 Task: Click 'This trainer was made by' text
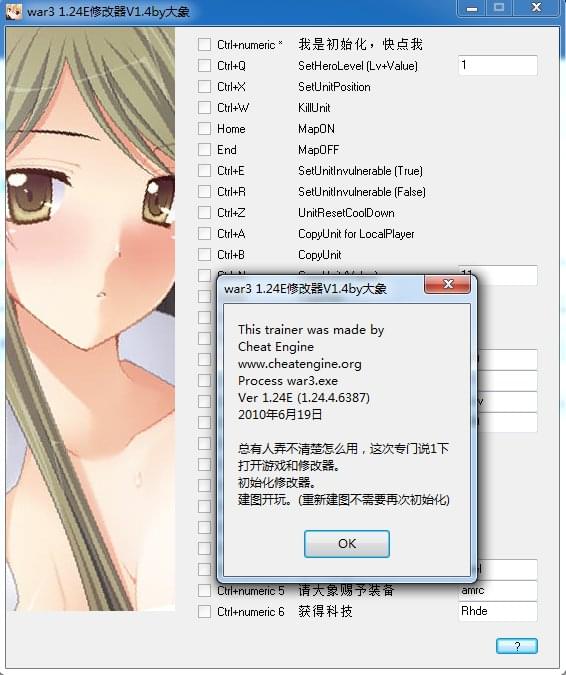(311, 330)
